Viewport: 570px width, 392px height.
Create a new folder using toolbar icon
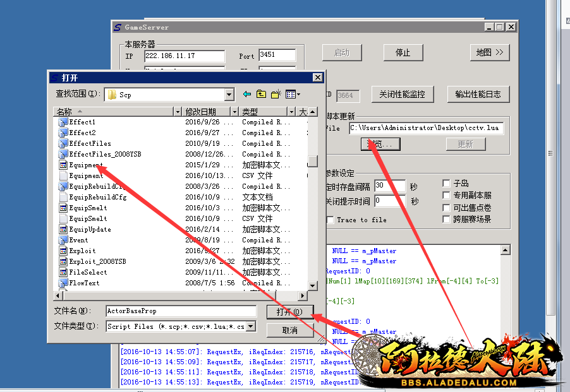click(276, 95)
